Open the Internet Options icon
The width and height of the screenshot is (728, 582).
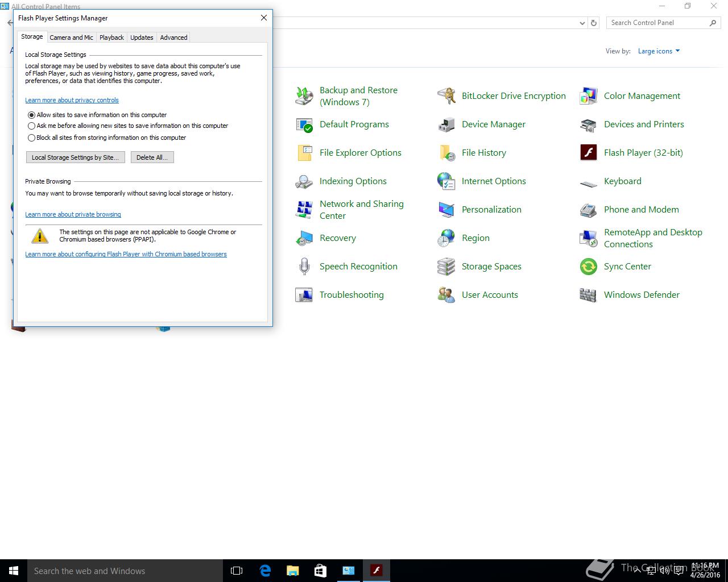coord(446,181)
